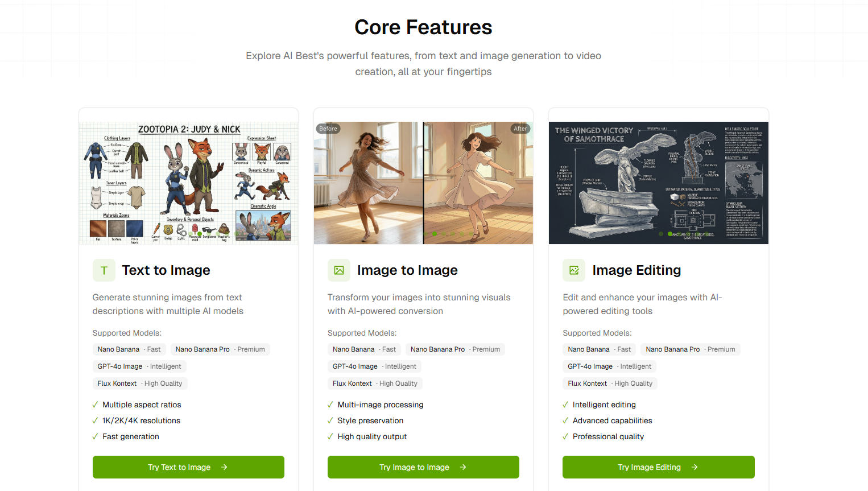Click 'Advanced capabilities' feature line
868x491 pixels.
click(612, 420)
